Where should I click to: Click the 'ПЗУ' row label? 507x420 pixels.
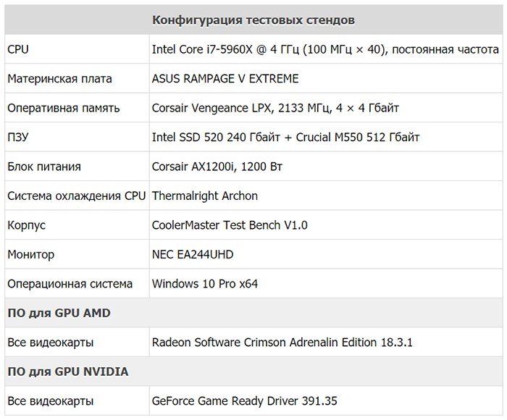coord(18,138)
